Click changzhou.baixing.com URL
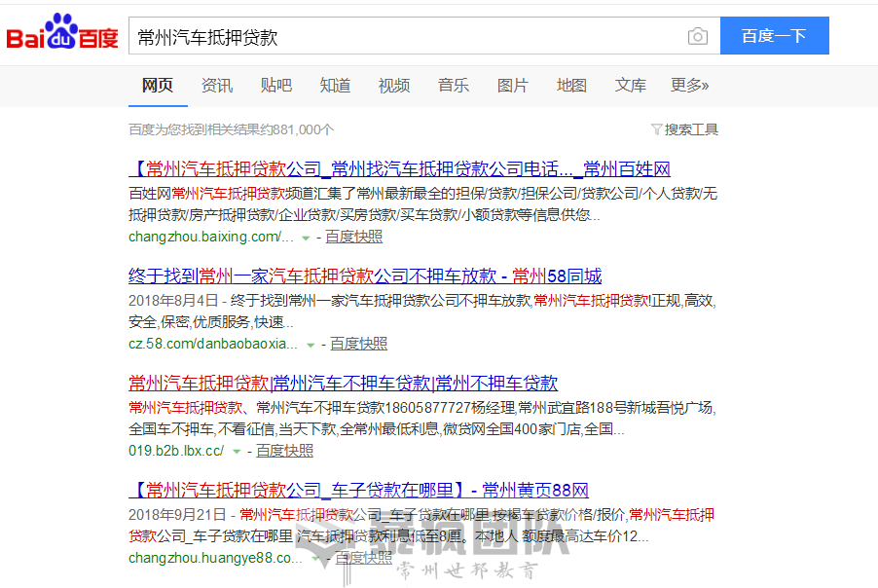This screenshot has width=878, height=588. click(211, 237)
